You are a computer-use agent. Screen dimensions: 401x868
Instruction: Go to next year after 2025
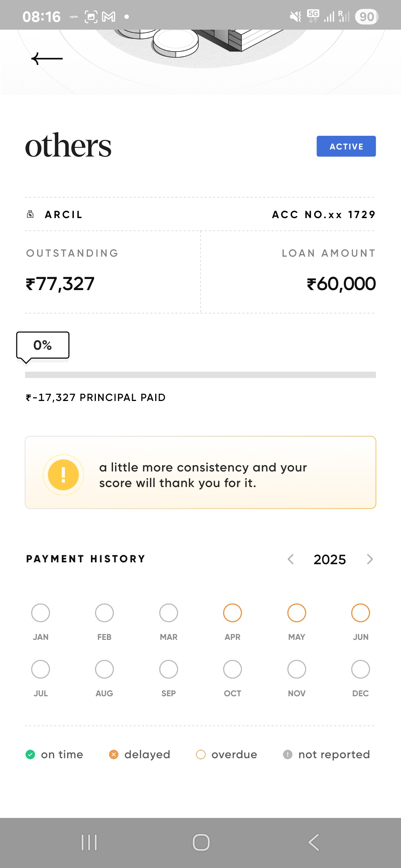(x=369, y=559)
